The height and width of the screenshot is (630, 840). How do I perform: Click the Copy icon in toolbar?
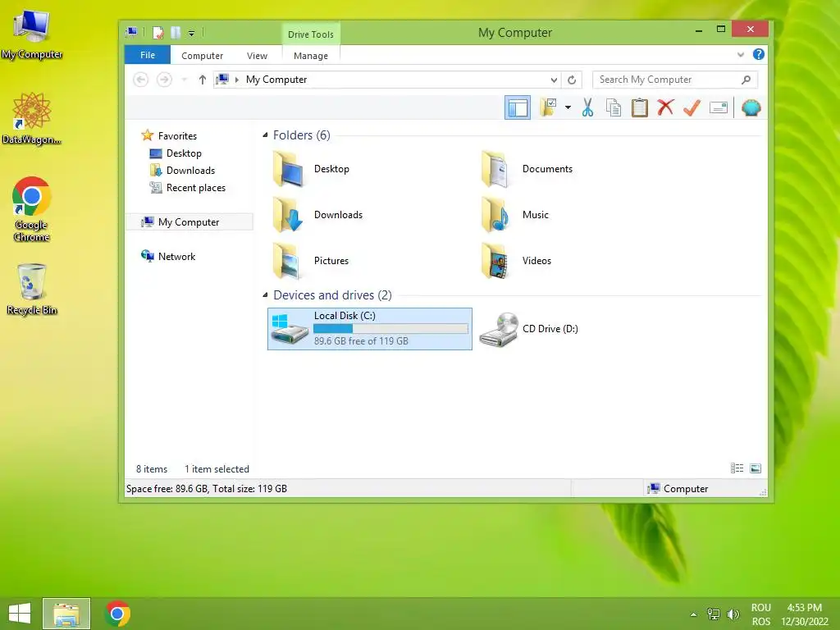(x=614, y=107)
